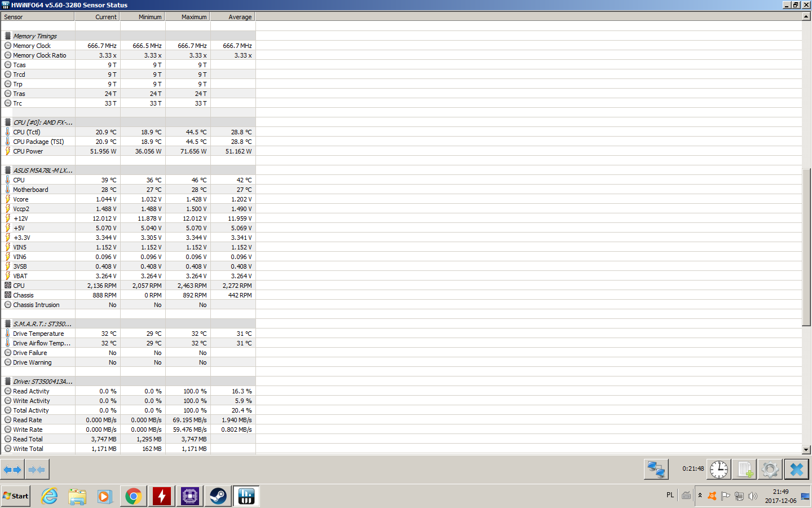Screen dimensions: 812x508
Task: Select the VBAT voltage row
Action: pos(128,276)
